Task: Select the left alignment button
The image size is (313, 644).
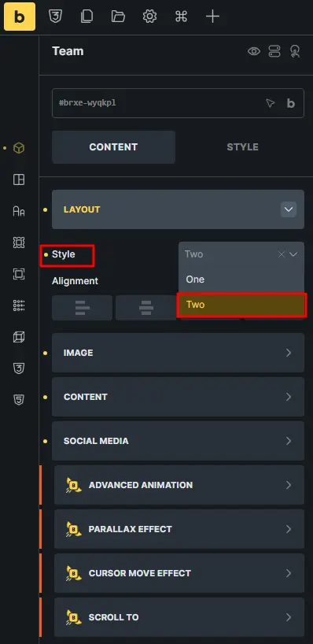Action: coord(82,308)
